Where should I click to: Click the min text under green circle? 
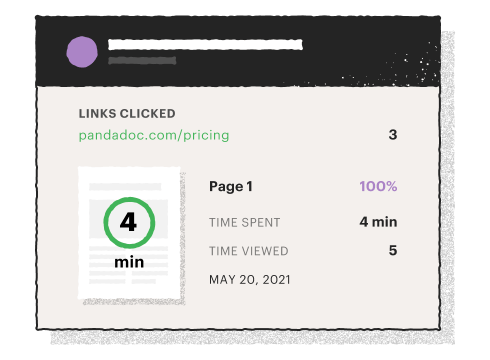[129, 262]
